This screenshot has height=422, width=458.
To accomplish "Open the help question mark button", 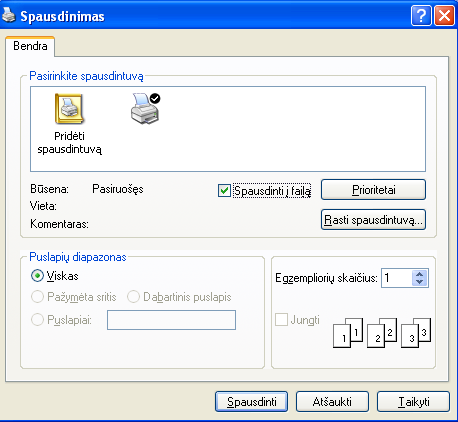I will 421,15.
